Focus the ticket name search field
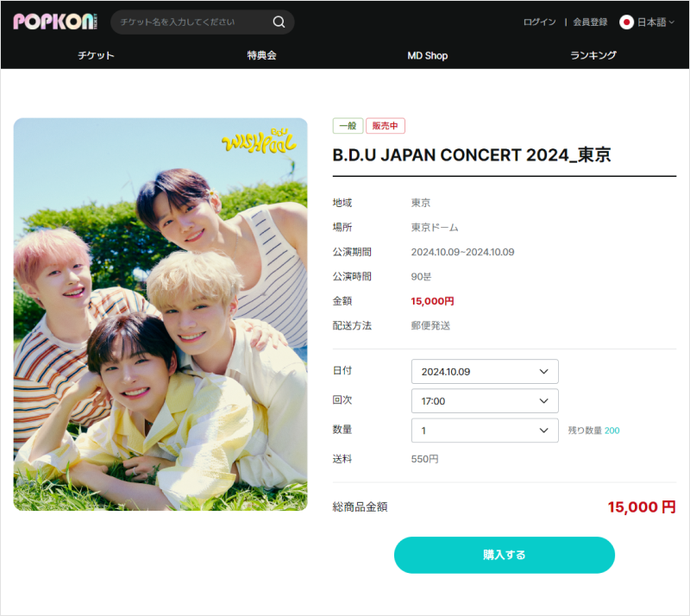The image size is (690, 616). click(193, 22)
